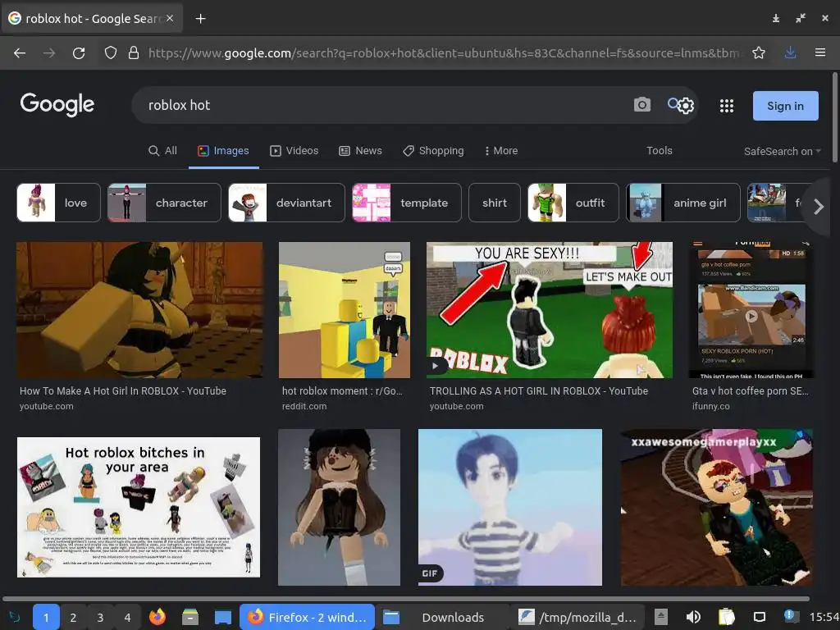Click the forward navigation arrow
This screenshot has width=840, height=630.
click(49, 53)
